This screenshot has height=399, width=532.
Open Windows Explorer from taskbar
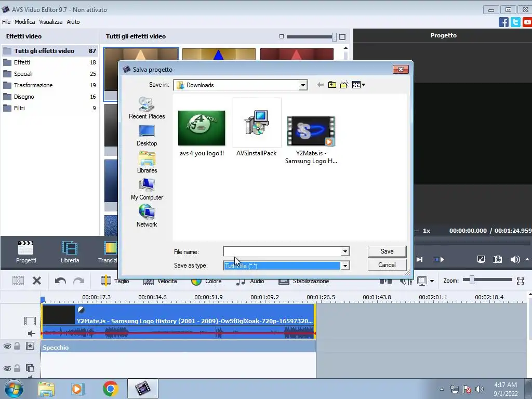point(46,389)
